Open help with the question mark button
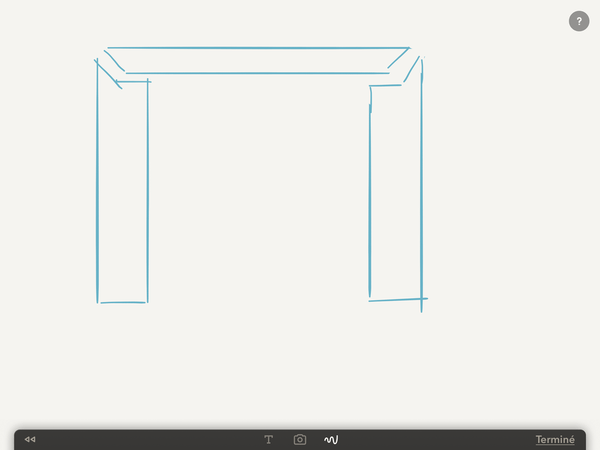The height and width of the screenshot is (450, 600). [x=579, y=21]
